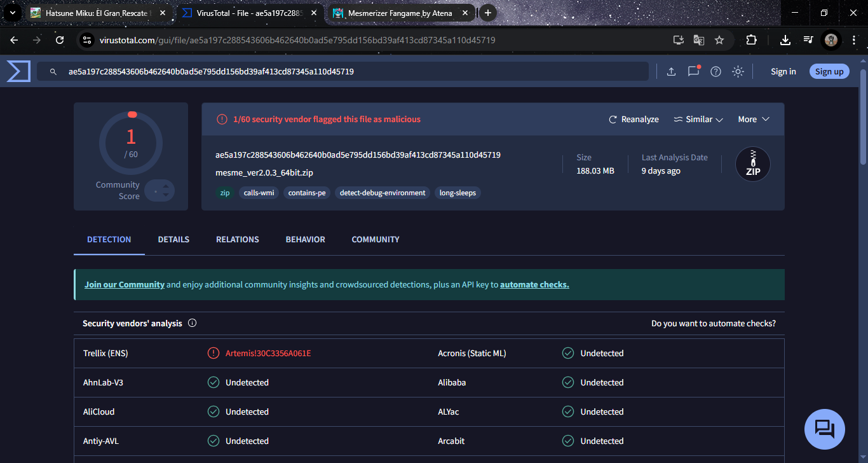Vote down on the Community Score
Image resolution: width=868 pixels, height=463 pixels.
166,195
